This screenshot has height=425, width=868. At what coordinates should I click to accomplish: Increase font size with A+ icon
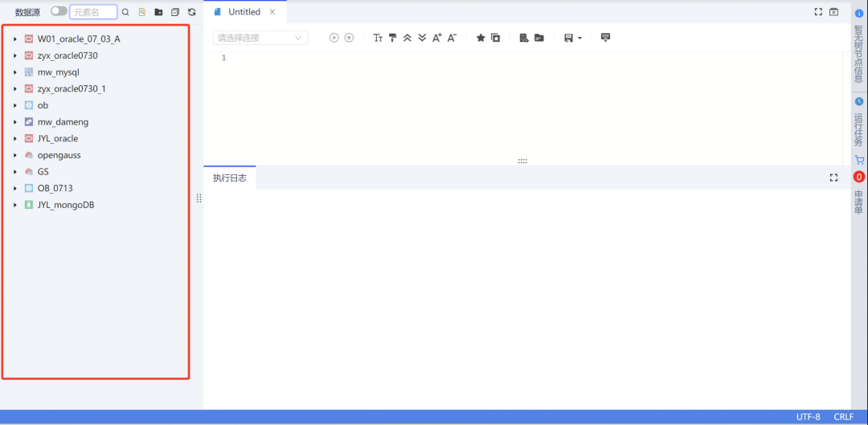point(437,38)
